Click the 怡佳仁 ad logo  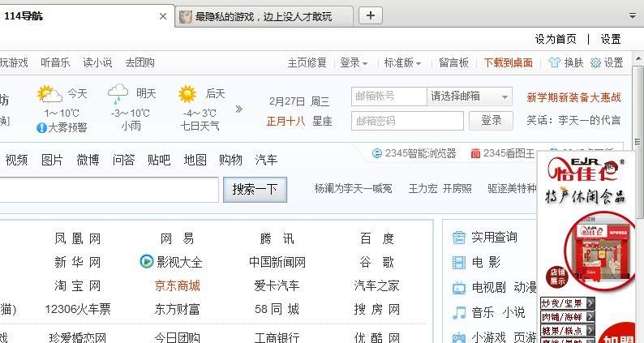tap(585, 169)
